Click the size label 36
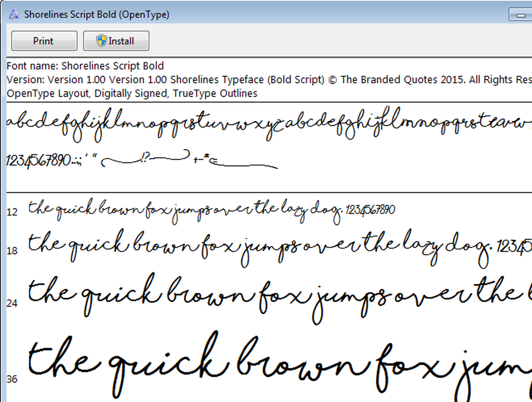The image size is (532, 402). pos(12,379)
